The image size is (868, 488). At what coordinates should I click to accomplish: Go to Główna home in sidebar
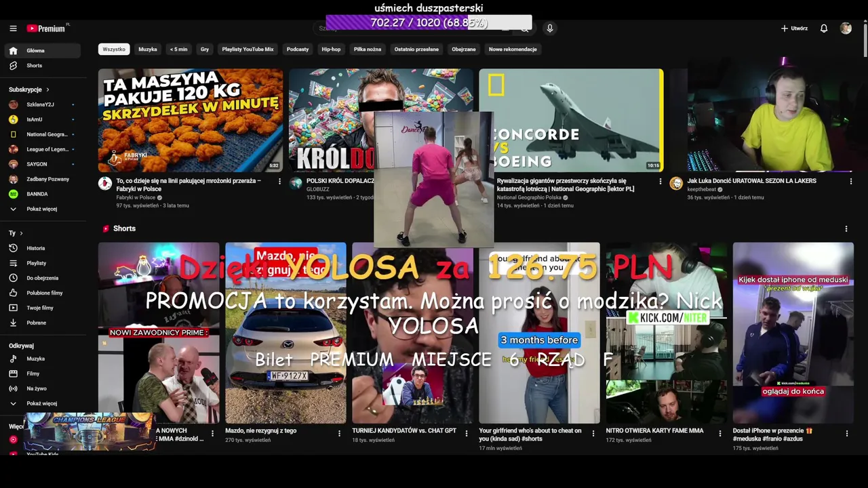(x=43, y=51)
